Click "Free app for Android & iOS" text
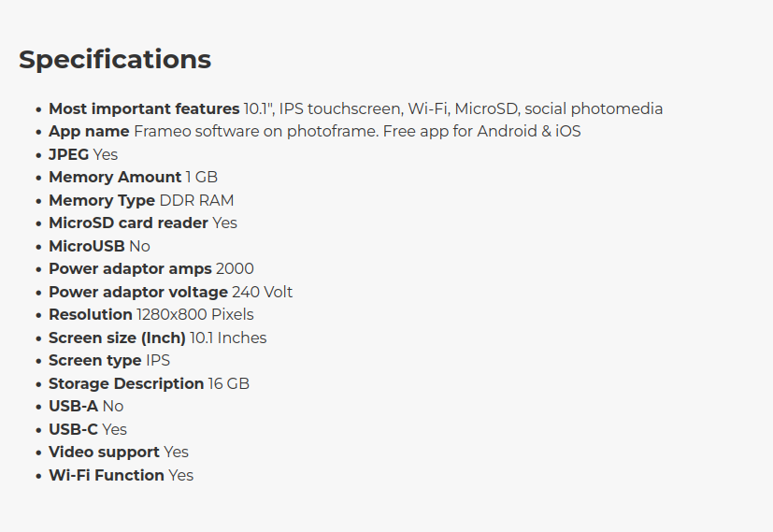Image resolution: width=773 pixels, height=532 pixels. point(482,132)
